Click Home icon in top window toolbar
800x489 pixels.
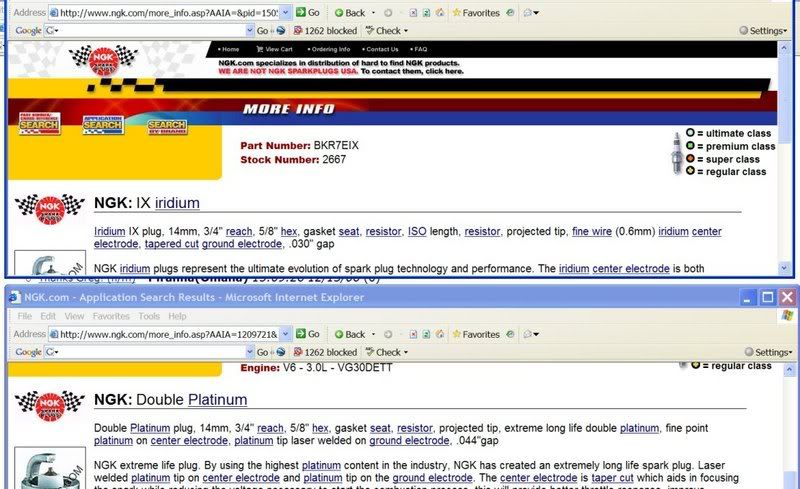(439, 13)
